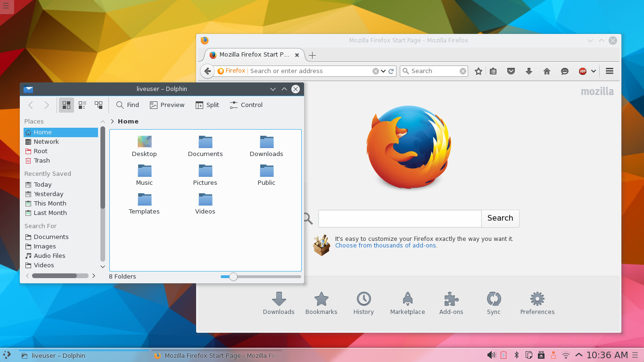This screenshot has height=362, width=644.
Task: Expand the breadcrumb arrow before Home
Action: (x=112, y=122)
